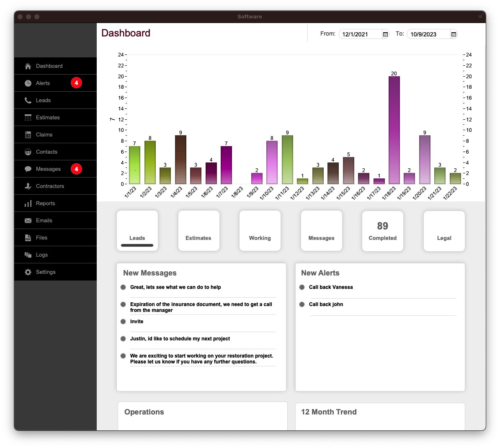Open Reports using the bar chart icon
Screen dimensions: 500x448
click(28, 203)
